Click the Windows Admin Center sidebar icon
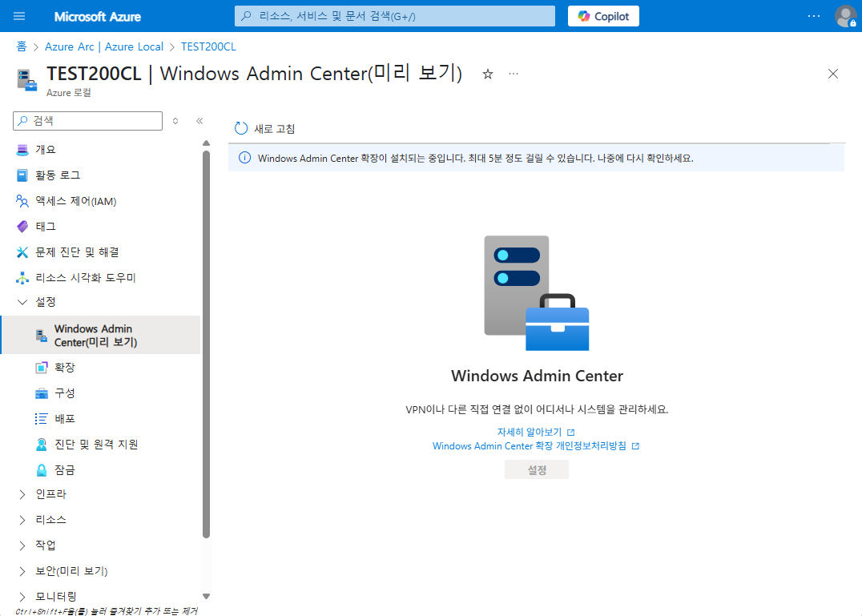862x616 pixels. pyautogui.click(x=42, y=335)
